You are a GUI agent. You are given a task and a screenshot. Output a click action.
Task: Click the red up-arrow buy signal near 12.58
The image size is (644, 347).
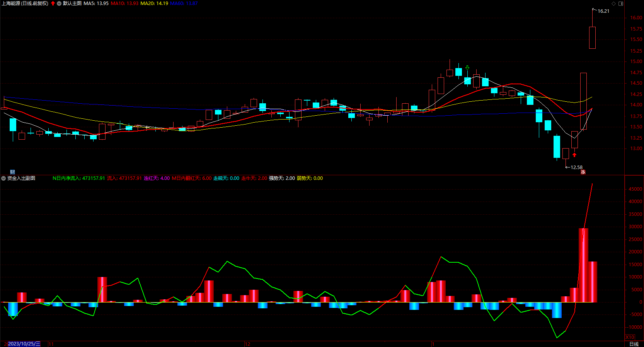[x=574, y=155]
